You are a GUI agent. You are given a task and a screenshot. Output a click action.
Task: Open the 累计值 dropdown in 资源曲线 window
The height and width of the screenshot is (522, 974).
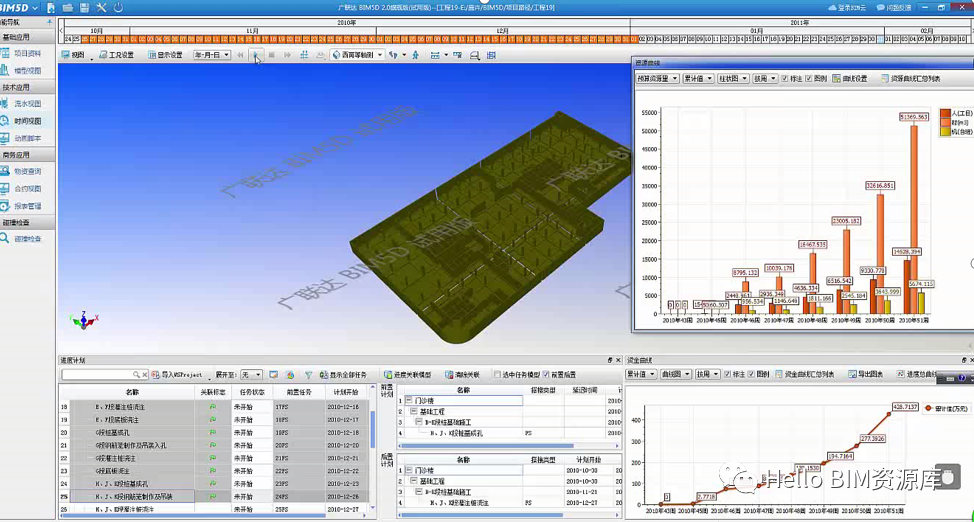(x=698, y=79)
